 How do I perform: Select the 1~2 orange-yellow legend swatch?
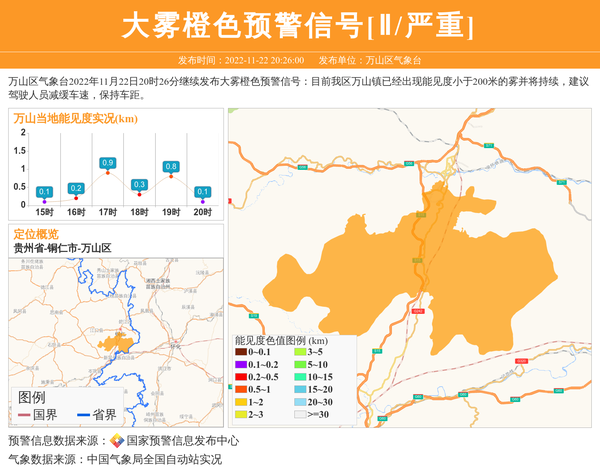coord(241,402)
